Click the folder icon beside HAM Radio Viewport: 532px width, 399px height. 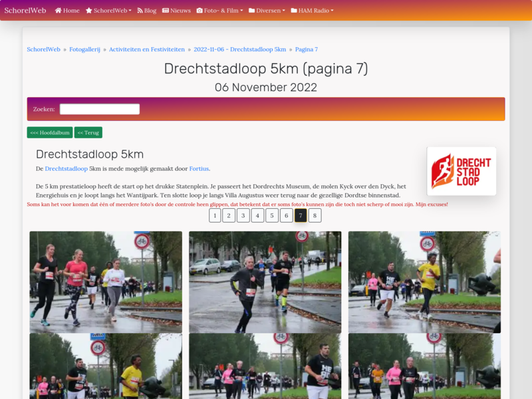294,11
